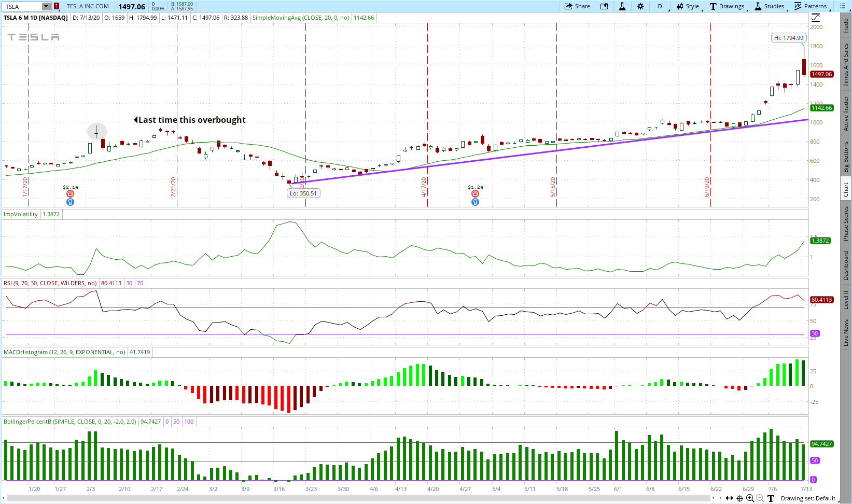Click the TSLA symbol input field
This screenshot has width=852, height=504.
[22, 6]
